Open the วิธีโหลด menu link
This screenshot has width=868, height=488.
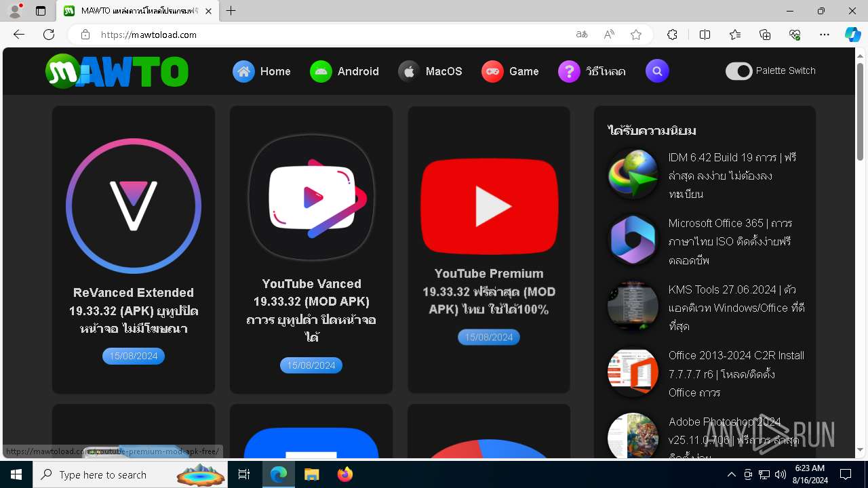click(606, 71)
